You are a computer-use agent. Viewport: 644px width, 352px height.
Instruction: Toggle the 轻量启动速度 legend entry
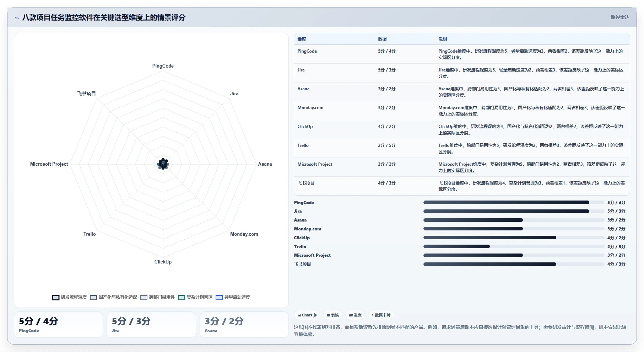click(233, 297)
